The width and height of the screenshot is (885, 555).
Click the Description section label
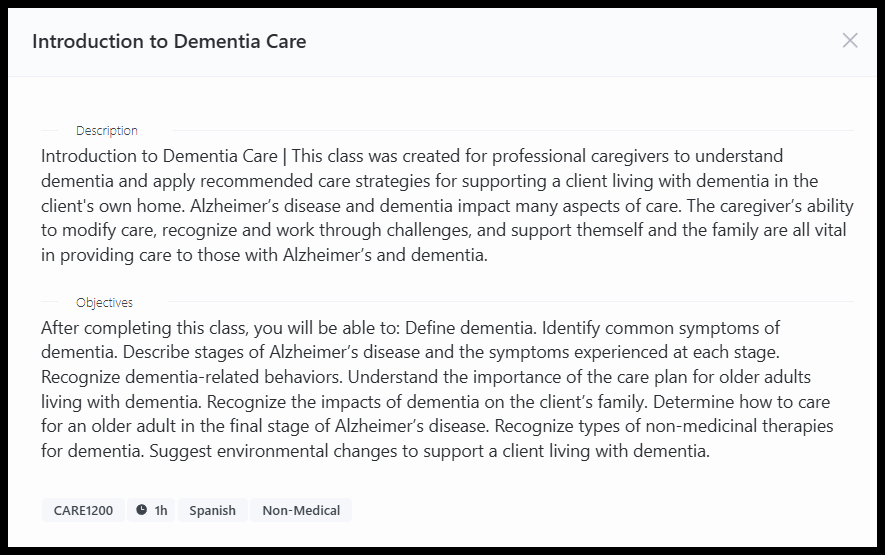point(107,130)
